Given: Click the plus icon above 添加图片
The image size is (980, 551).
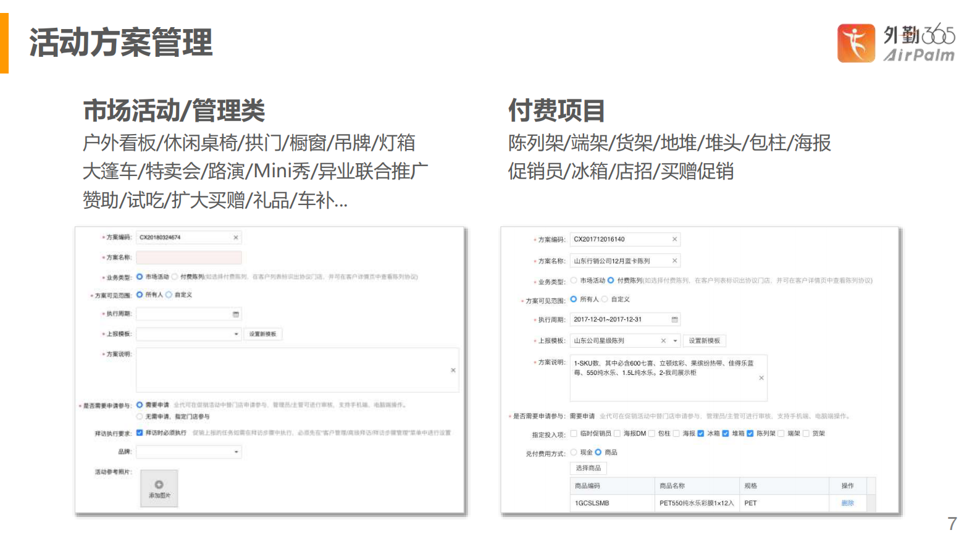Looking at the screenshot, I should 159,485.
